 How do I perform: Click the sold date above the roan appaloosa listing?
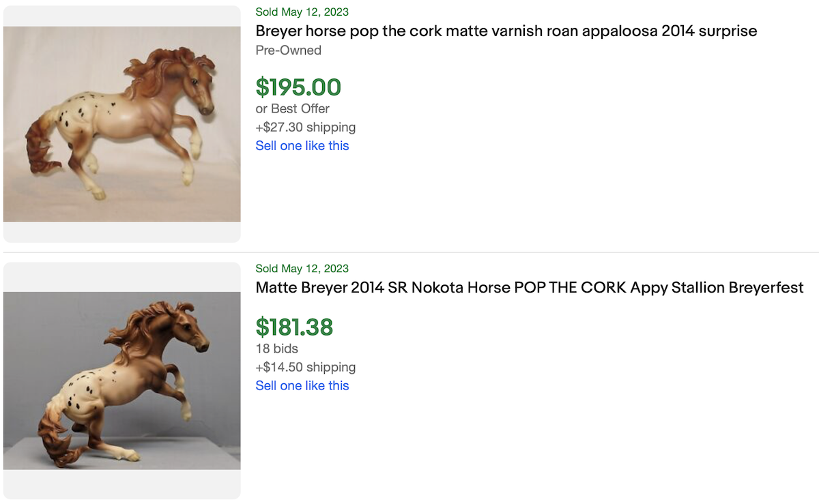(302, 12)
